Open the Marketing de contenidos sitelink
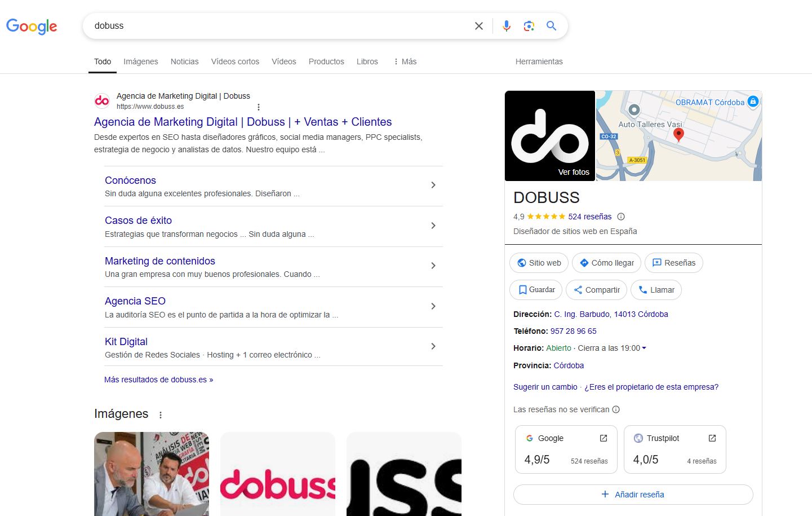The height and width of the screenshot is (516, 812). point(160,261)
